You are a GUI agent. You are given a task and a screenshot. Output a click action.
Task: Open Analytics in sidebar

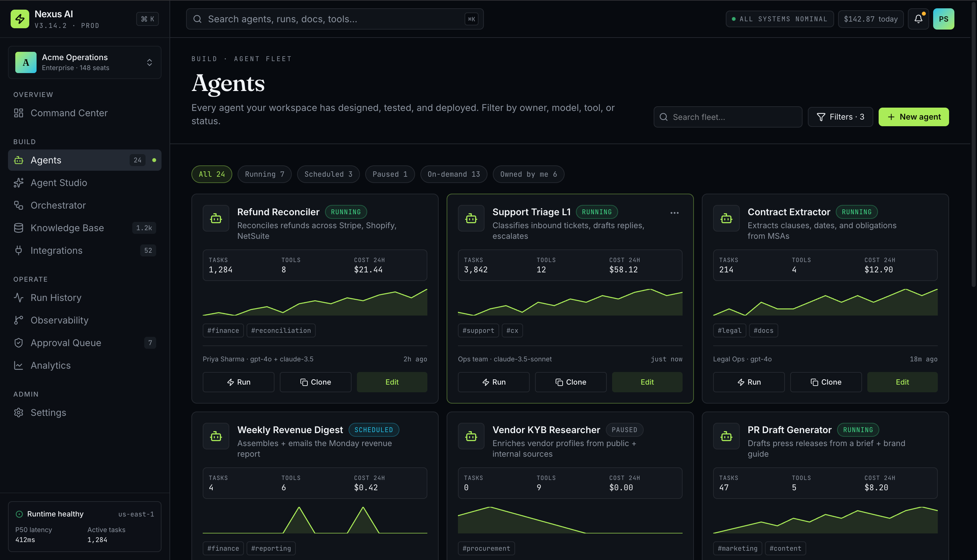(x=85, y=365)
